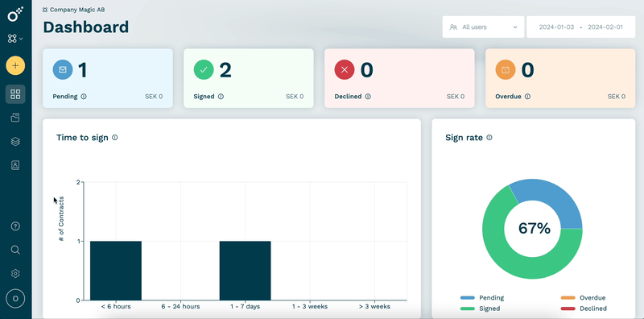Image resolution: width=644 pixels, height=319 pixels.
Task: Click the '6 - 24 hours' axis label
Action: point(180,306)
